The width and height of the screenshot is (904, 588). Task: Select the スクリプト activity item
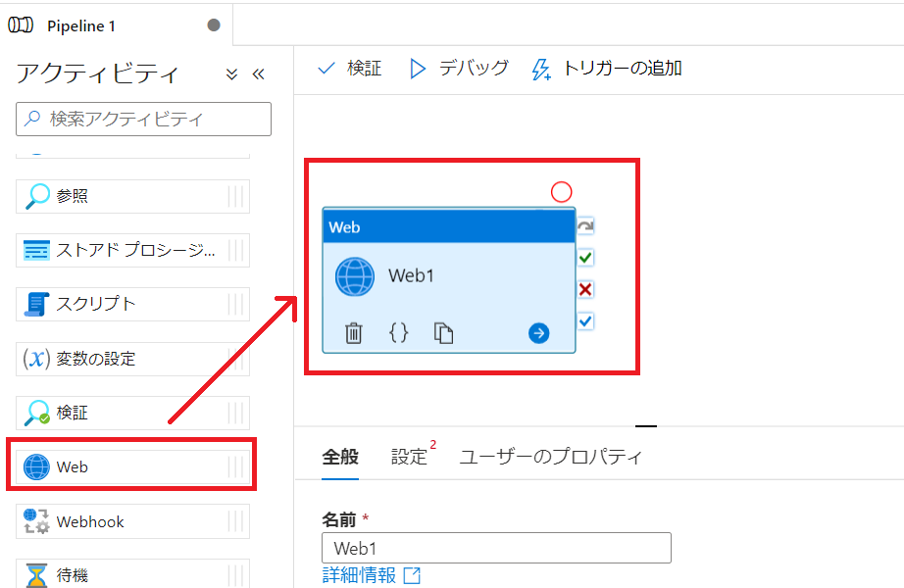click(132, 304)
